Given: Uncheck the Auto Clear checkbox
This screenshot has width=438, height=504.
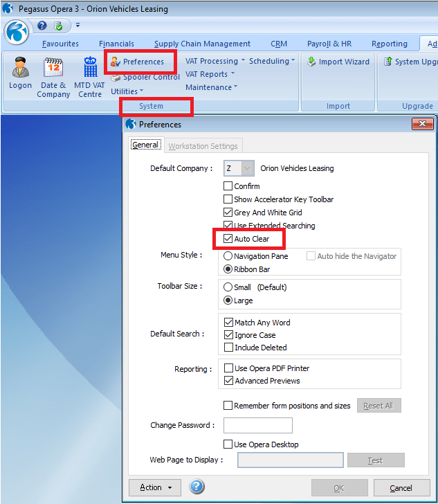Looking at the screenshot, I should pyautogui.click(x=228, y=239).
